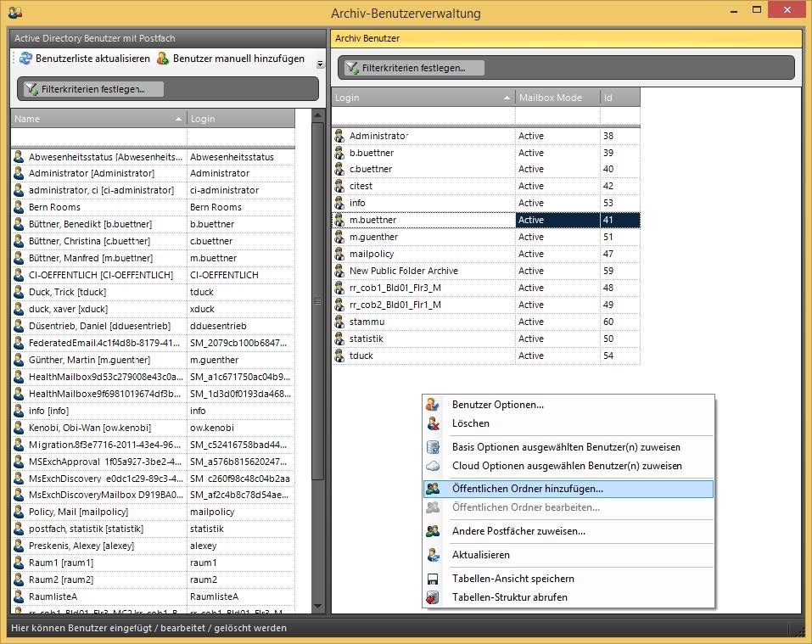This screenshot has height=644, width=812.
Task: Click the cloud icon for Cloud Optionen
Action: (x=434, y=466)
